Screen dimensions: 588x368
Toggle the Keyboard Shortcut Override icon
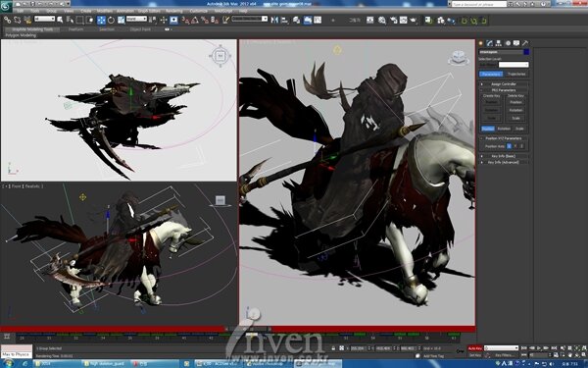coord(173,20)
